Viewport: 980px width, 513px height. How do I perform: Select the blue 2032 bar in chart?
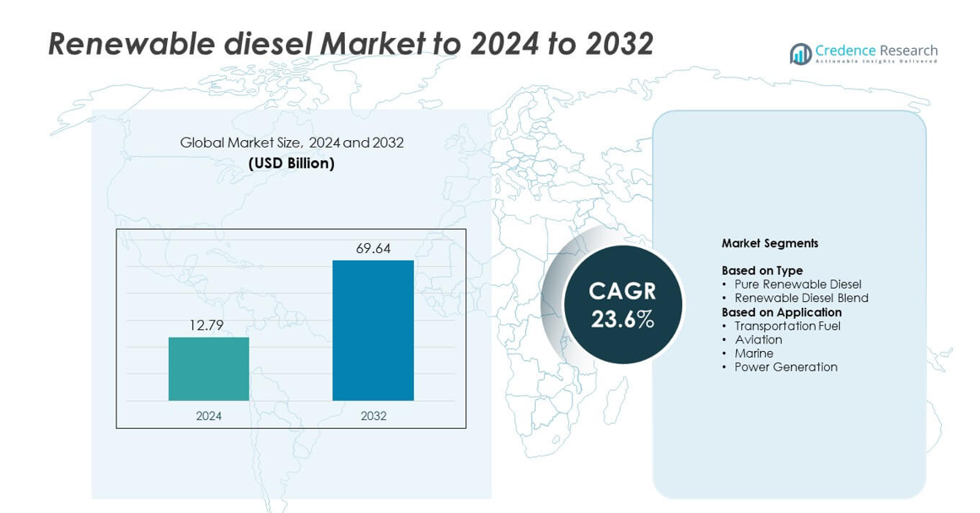click(x=373, y=330)
